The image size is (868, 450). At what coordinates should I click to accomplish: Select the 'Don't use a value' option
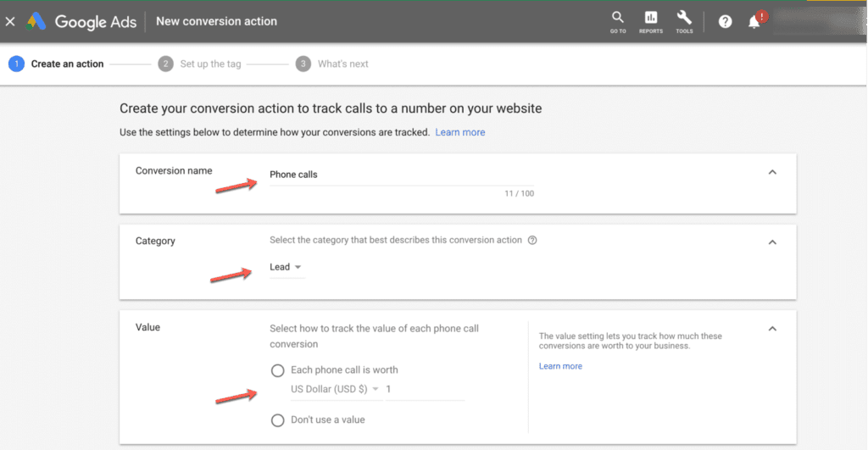coord(277,419)
